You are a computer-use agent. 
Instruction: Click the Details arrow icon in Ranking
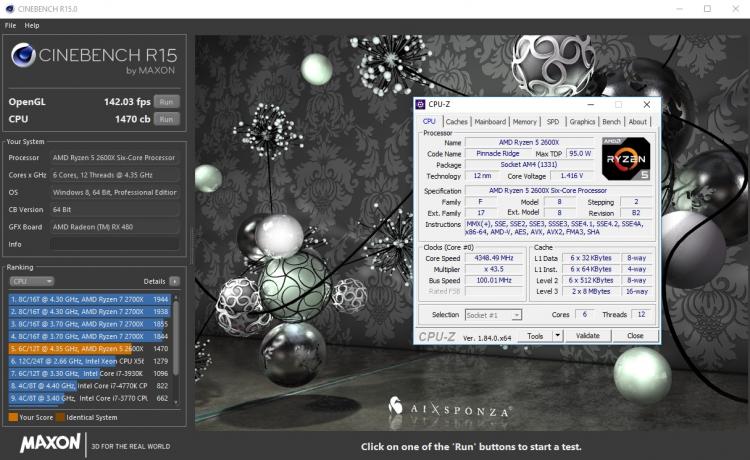(x=175, y=281)
